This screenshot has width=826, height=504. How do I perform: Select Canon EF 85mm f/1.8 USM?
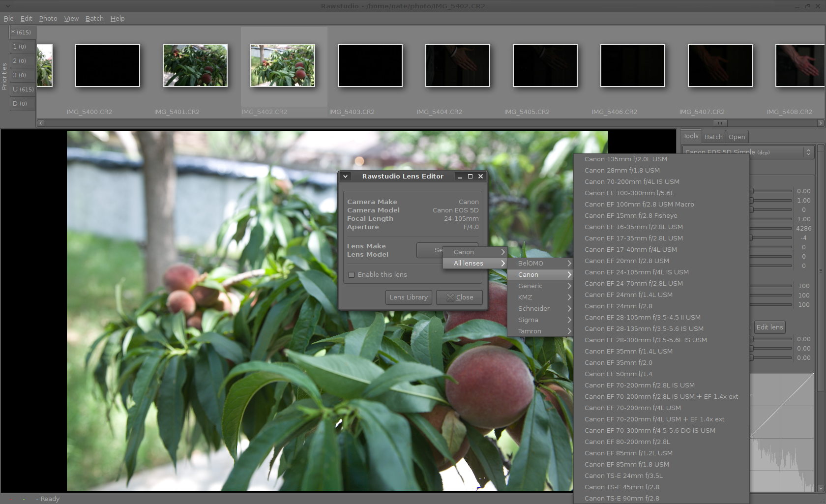coord(661,464)
